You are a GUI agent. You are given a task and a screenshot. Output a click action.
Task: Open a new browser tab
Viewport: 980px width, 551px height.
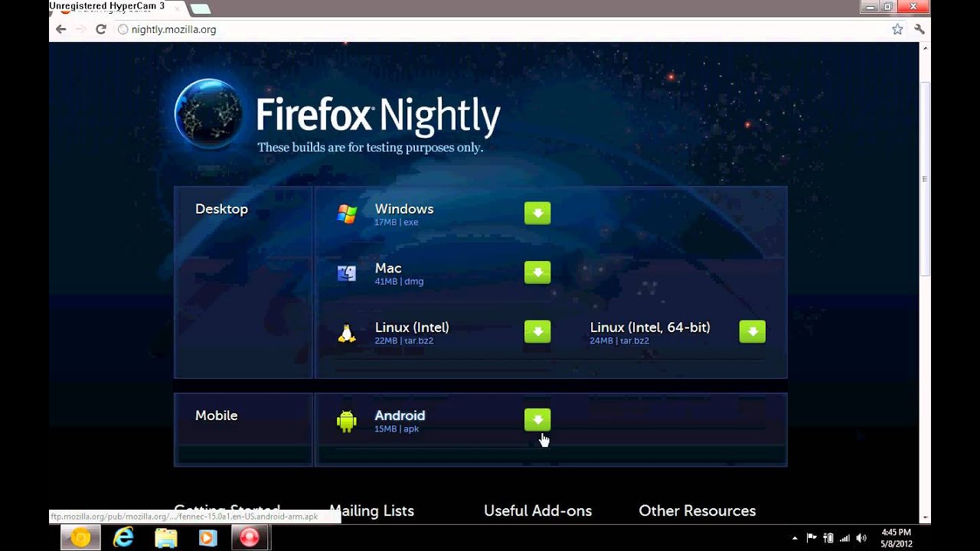tap(200, 9)
